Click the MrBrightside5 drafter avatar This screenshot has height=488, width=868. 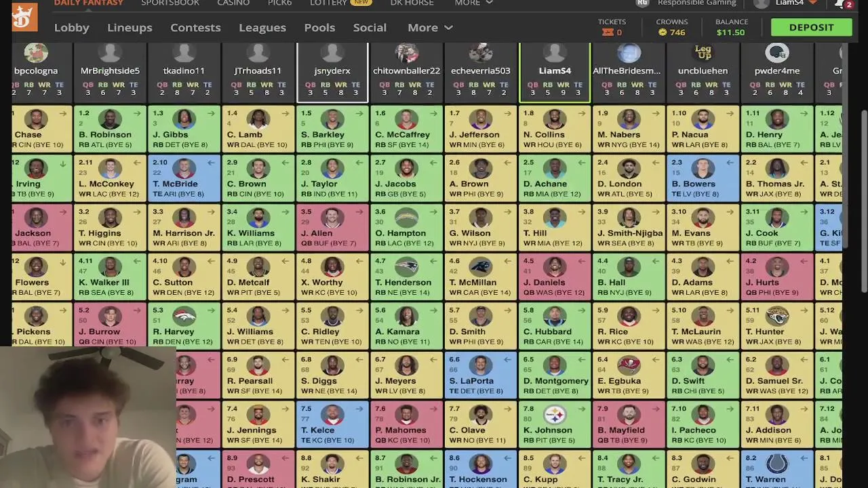click(110, 54)
